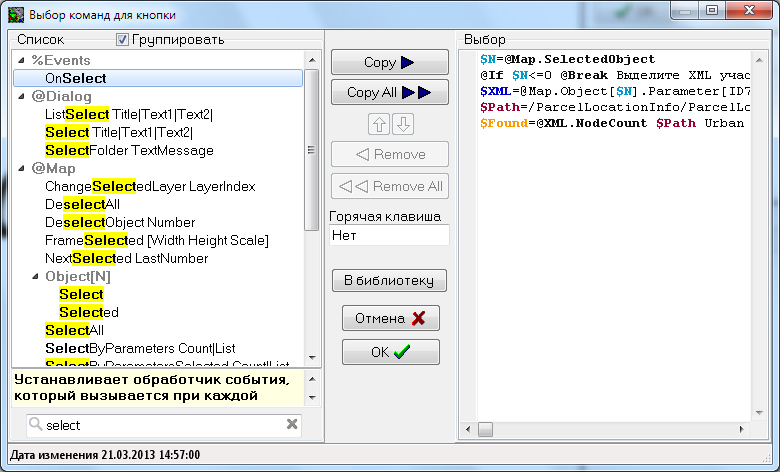Select the OnSelect command in the list
780x472 pixels.
click(76, 78)
